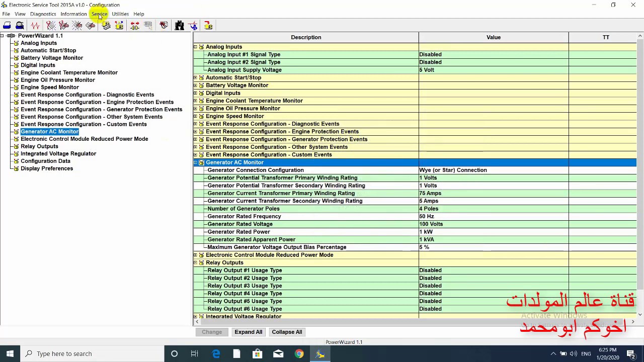Expand Battery Voltage Monitor group in description table
The image size is (644, 362).
(x=195, y=85)
